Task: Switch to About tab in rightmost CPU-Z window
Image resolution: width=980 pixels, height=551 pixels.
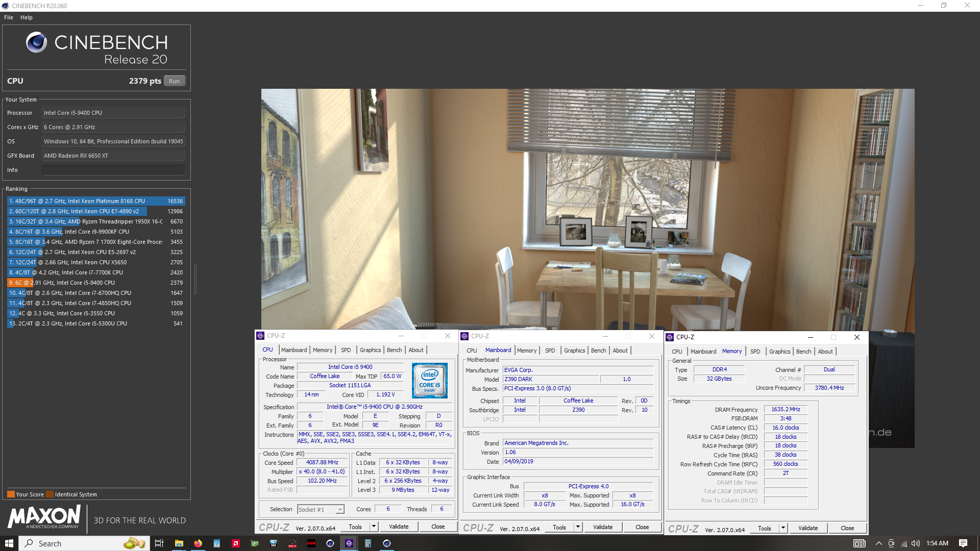Action: [825, 352]
